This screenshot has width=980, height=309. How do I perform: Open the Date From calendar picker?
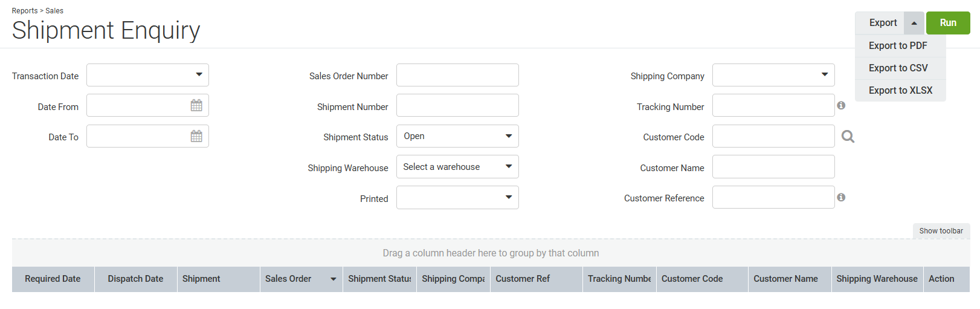pyautogui.click(x=196, y=106)
